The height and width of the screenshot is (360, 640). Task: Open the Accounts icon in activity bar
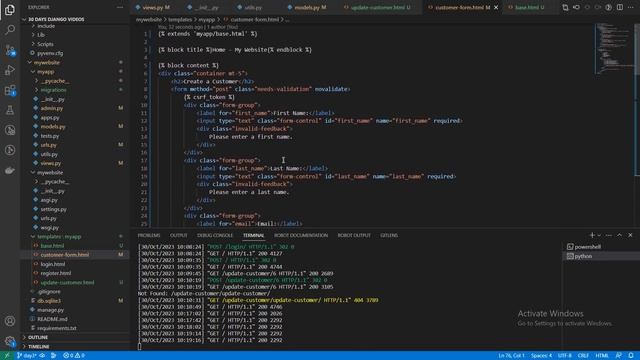(10, 321)
